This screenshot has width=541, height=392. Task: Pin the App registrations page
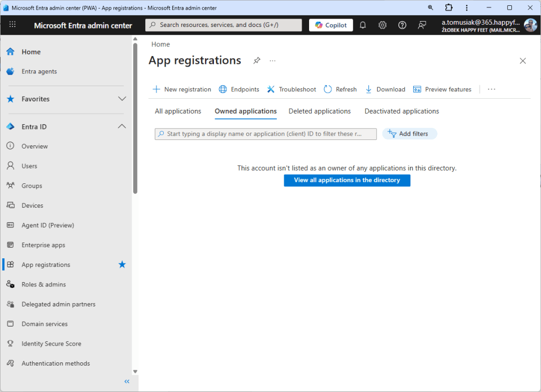click(x=257, y=61)
